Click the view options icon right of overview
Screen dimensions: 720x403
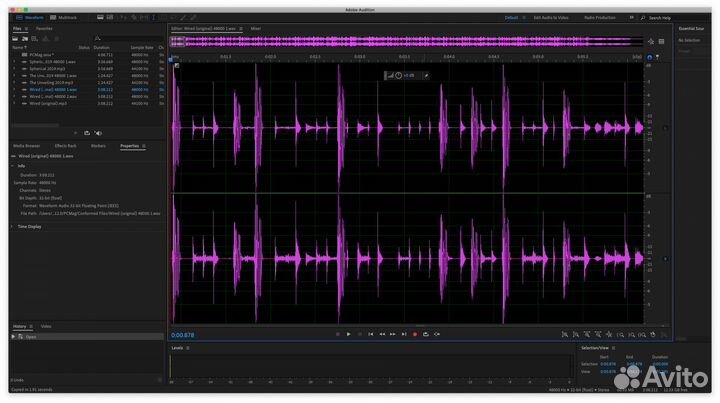(661, 42)
